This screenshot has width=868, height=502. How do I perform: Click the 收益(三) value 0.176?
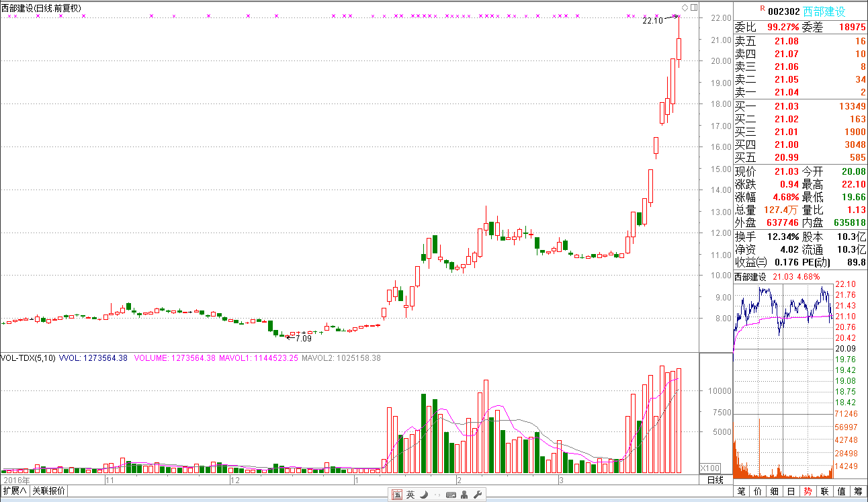[x=787, y=262]
